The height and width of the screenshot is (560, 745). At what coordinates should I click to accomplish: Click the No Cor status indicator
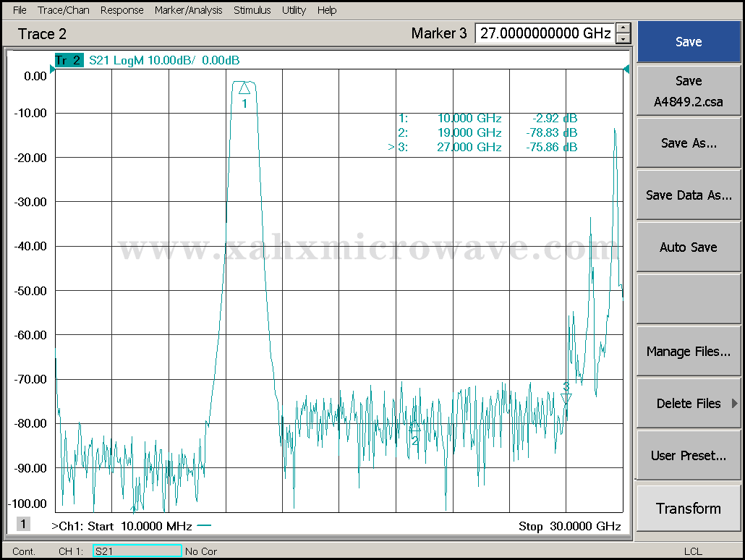point(201,551)
